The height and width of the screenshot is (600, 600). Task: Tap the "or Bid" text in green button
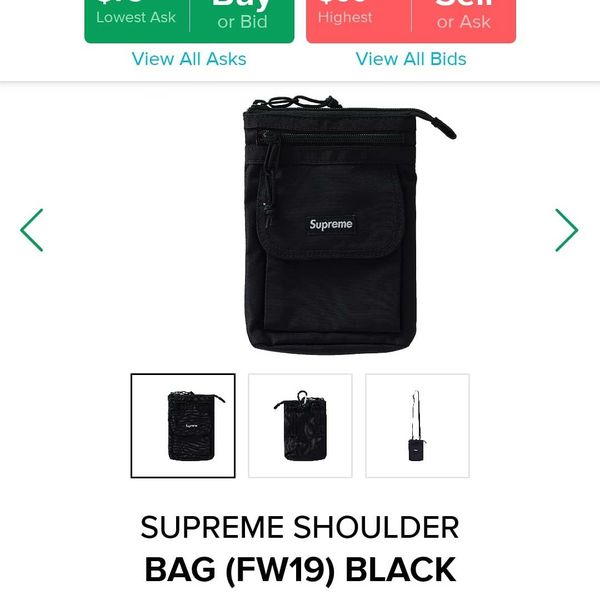242,22
